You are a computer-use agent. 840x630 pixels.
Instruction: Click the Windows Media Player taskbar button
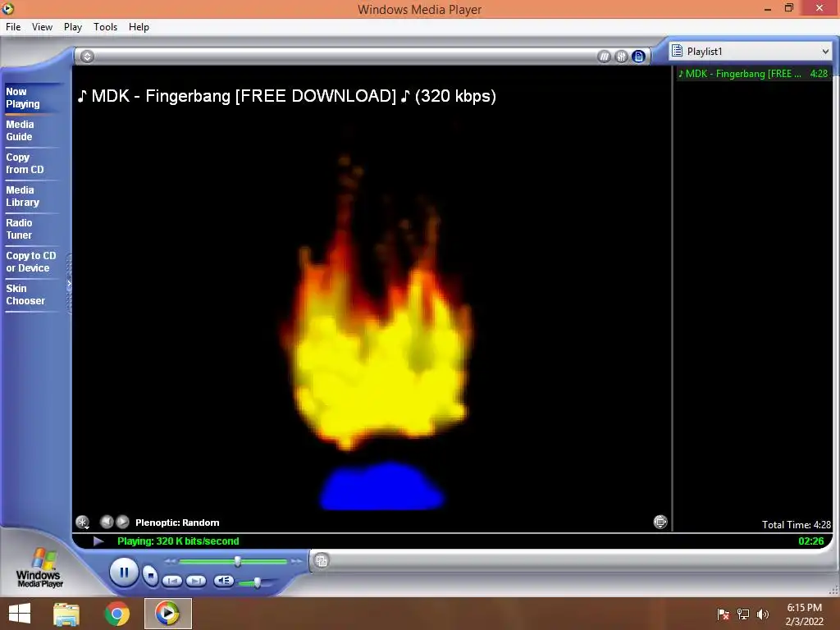coord(167,614)
